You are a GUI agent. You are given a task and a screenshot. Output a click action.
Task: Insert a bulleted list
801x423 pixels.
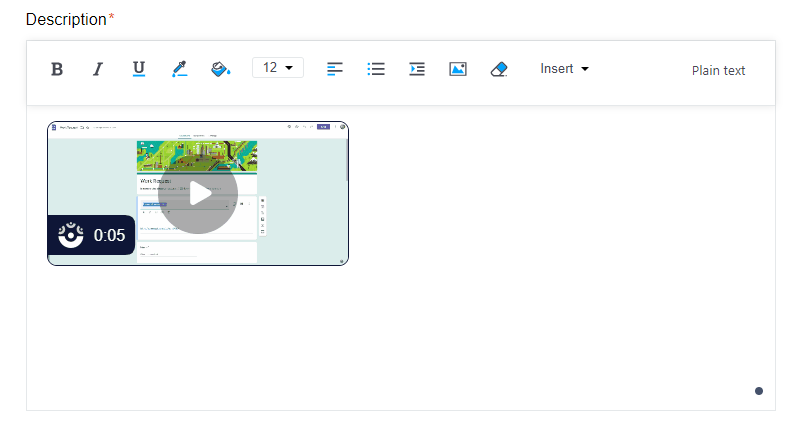[376, 68]
